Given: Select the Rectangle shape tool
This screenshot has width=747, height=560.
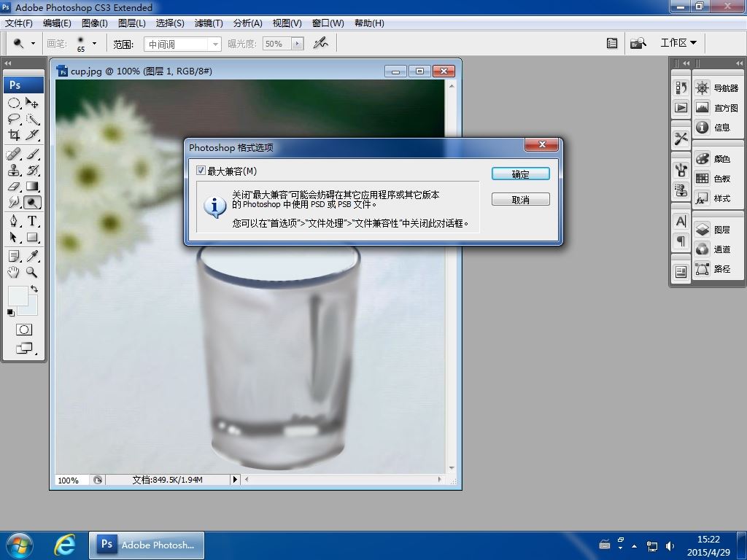Looking at the screenshot, I should click(32, 237).
